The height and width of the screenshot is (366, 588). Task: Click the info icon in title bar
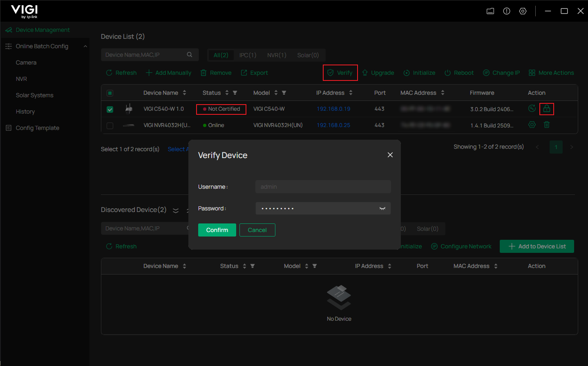(x=507, y=11)
